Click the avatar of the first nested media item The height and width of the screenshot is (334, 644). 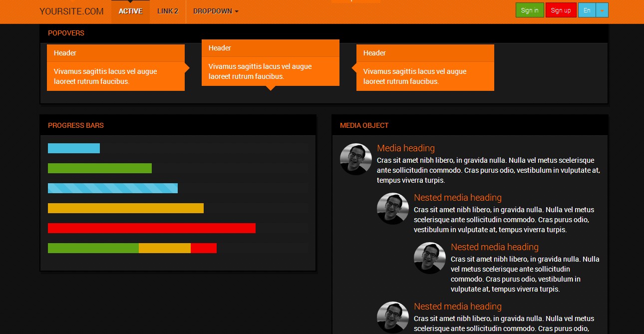click(x=393, y=209)
